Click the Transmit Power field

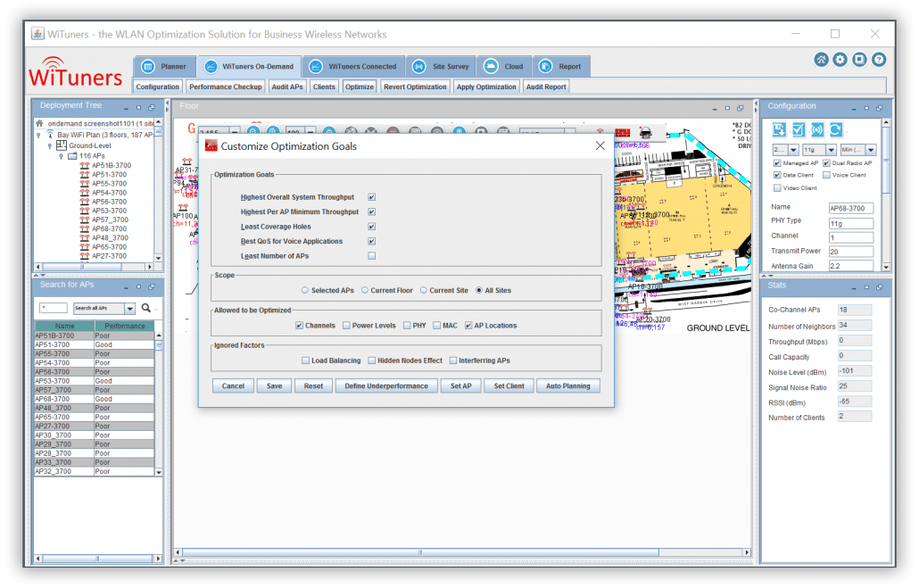point(851,253)
